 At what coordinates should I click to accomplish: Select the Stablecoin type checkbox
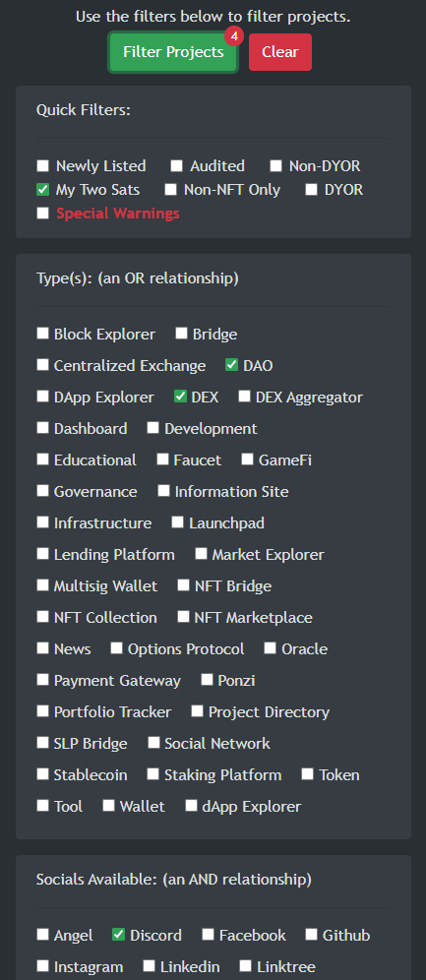[42, 774]
